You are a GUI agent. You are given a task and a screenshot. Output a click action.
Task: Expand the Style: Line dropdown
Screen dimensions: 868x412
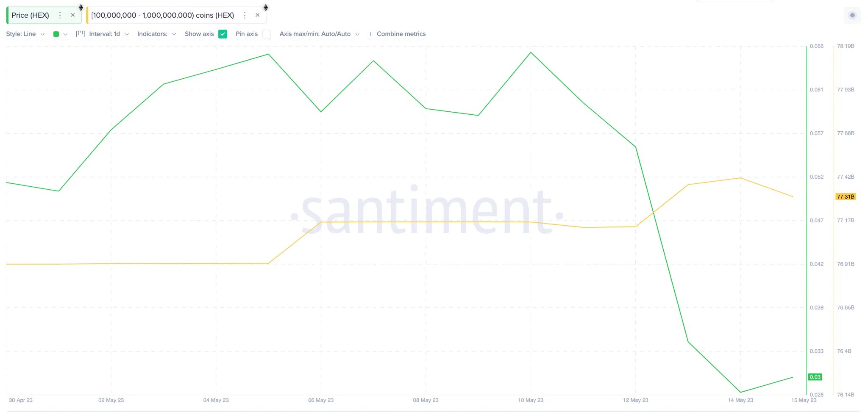coord(25,34)
